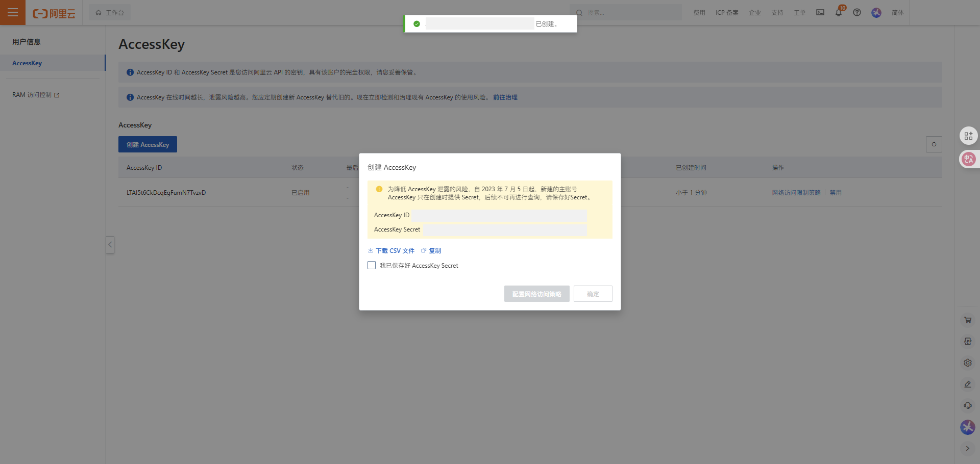
Task: Collapse the left sidebar panel
Action: (x=110, y=245)
